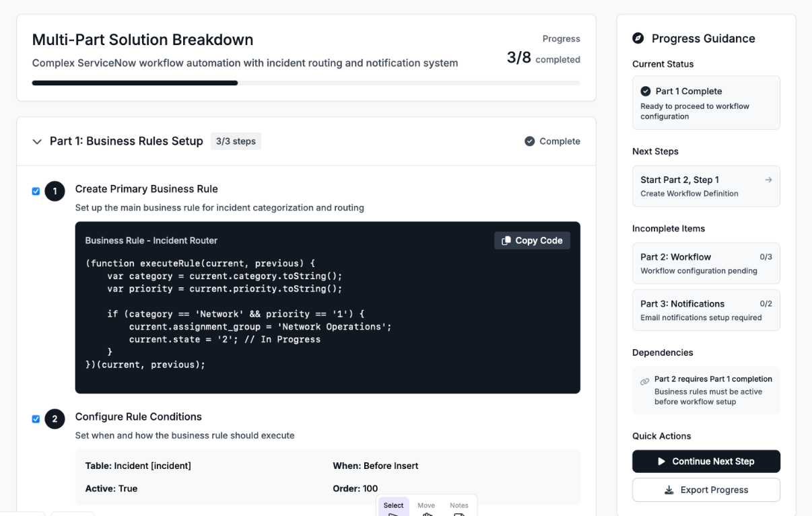Switch to the Notes tool tab
The height and width of the screenshot is (516, 812).
click(459, 508)
